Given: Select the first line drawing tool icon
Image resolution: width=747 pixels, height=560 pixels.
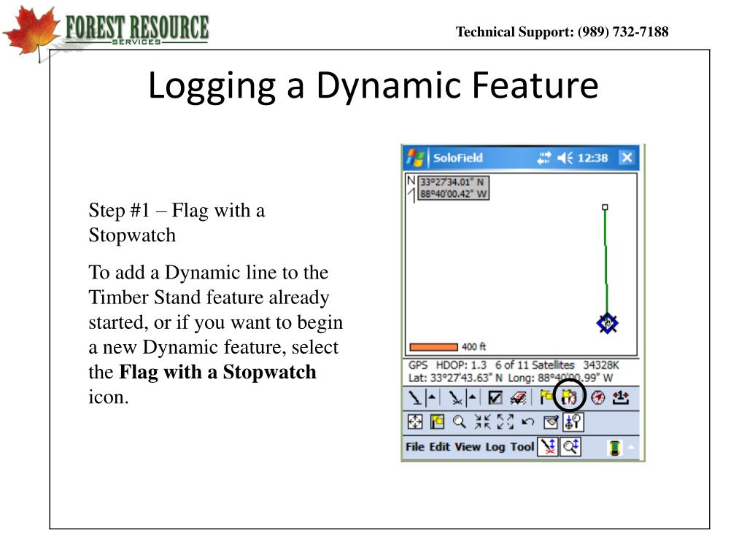Looking at the screenshot, I should 415,397.
